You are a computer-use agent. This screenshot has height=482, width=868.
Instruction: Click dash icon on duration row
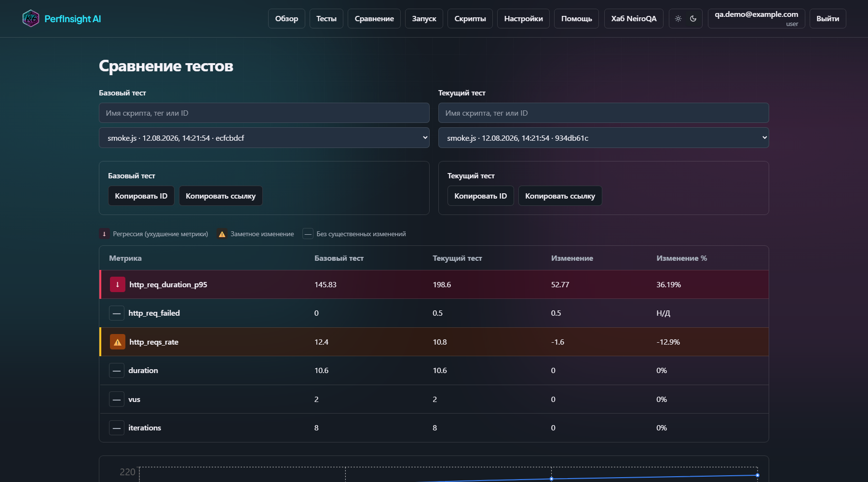point(117,371)
